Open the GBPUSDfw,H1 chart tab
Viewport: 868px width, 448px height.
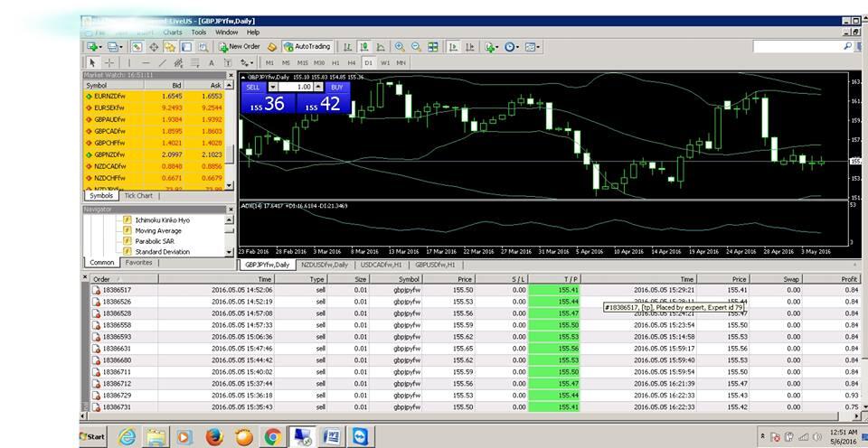pos(435,265)
